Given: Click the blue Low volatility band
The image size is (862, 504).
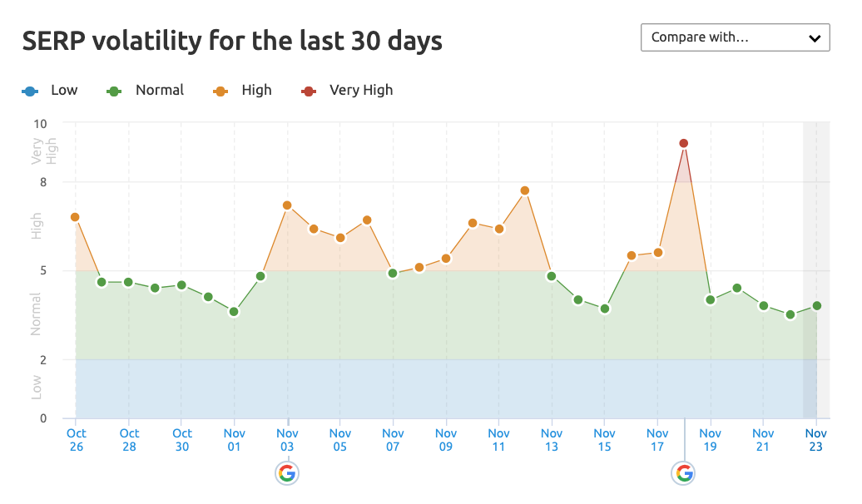Looking at the screenshot, I should pos(416,389).
